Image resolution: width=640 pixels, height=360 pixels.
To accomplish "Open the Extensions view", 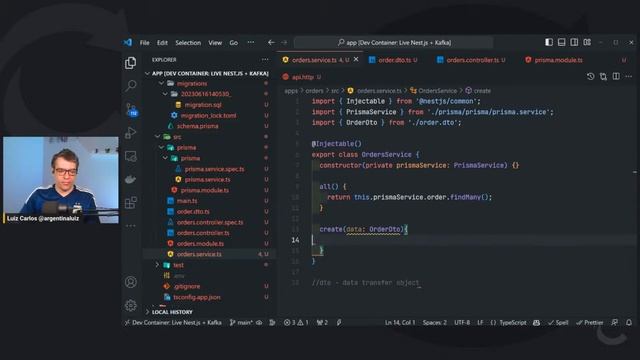I will click(131, 202).
